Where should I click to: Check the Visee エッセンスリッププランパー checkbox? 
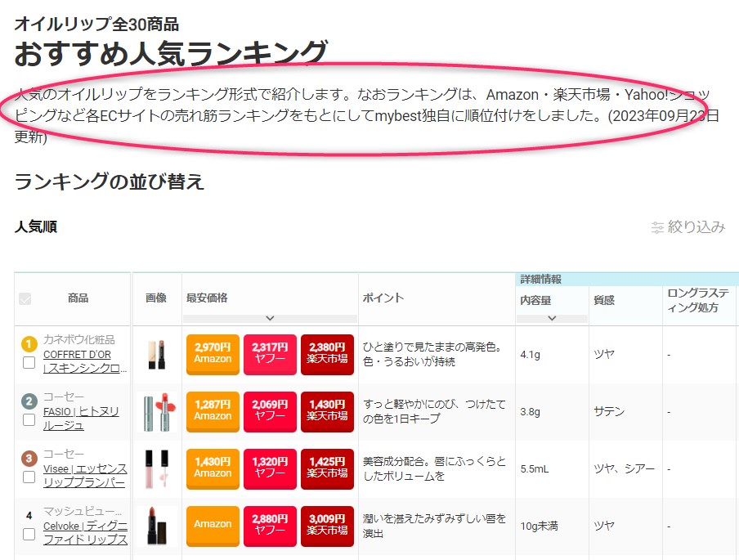tap(29, 477)
